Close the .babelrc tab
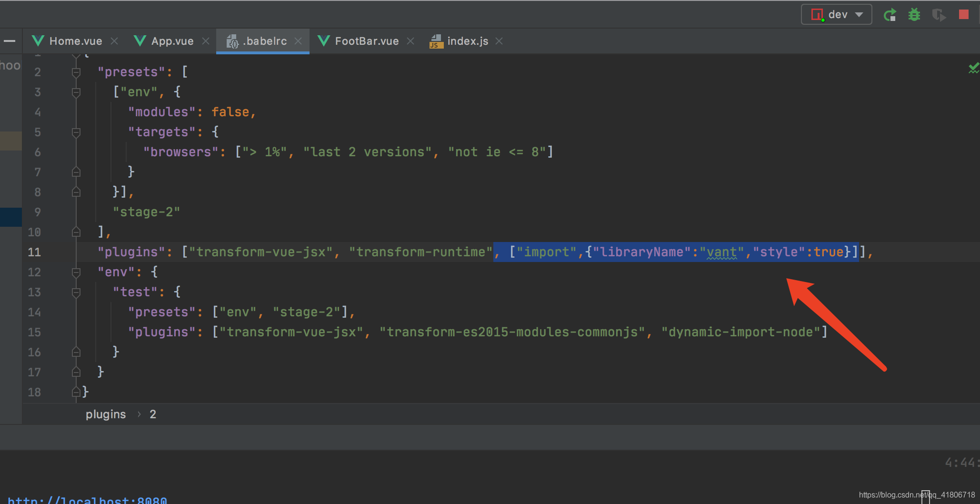980x504 pixels. [298, 41]
